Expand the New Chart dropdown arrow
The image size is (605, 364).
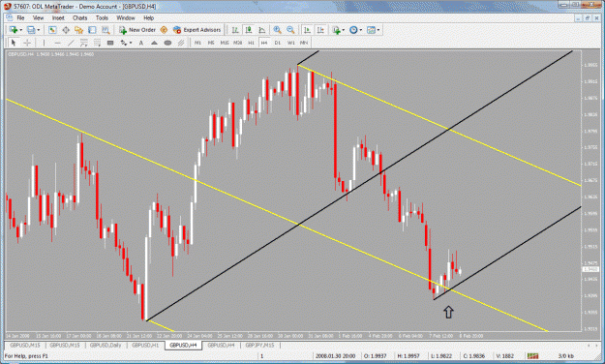point(21,30)
